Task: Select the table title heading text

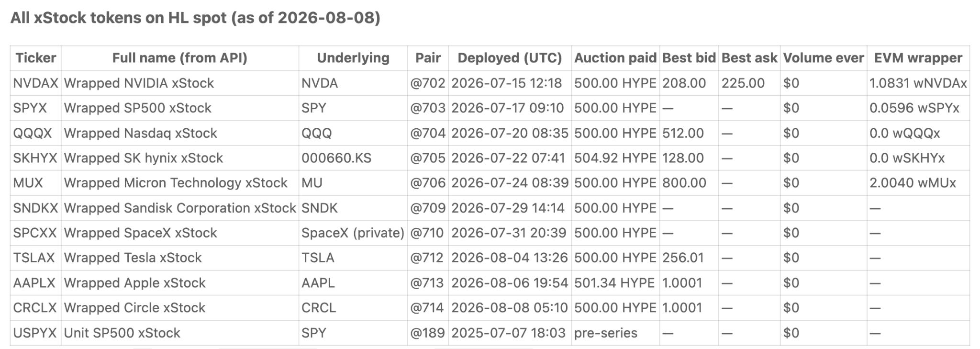Action: [195, 18]
